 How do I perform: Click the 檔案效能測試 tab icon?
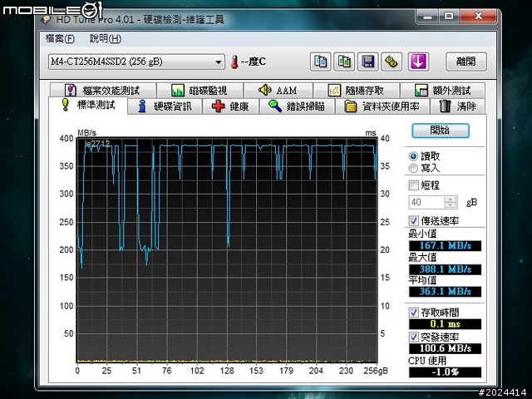pos(70,91)
